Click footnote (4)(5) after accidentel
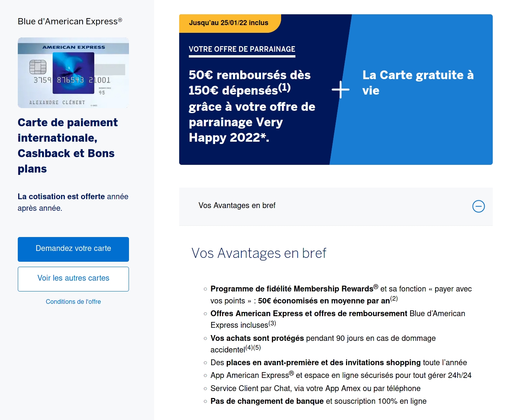Screen dimensions: 519x420 253,347
